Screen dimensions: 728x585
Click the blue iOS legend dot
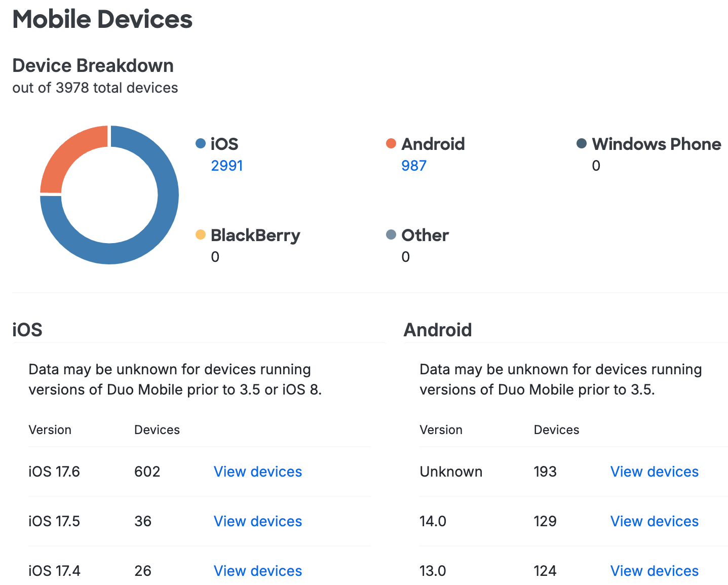coord(200,143)
